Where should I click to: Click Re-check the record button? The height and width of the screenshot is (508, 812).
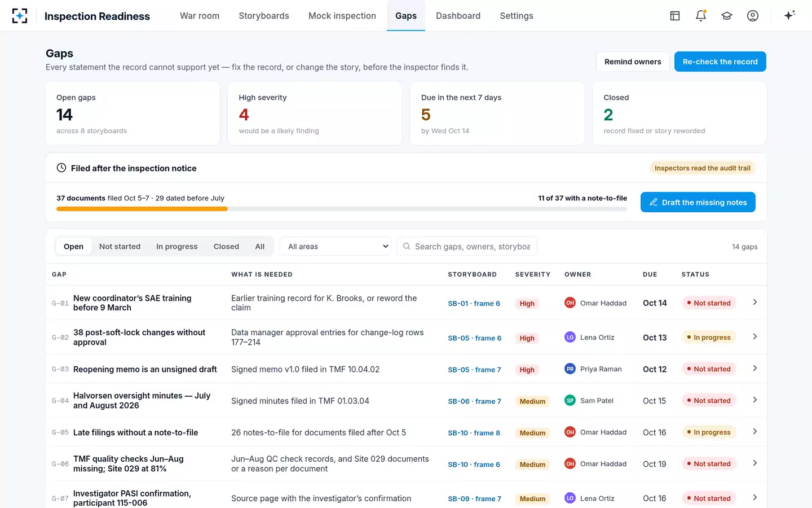tap(720, 62)
